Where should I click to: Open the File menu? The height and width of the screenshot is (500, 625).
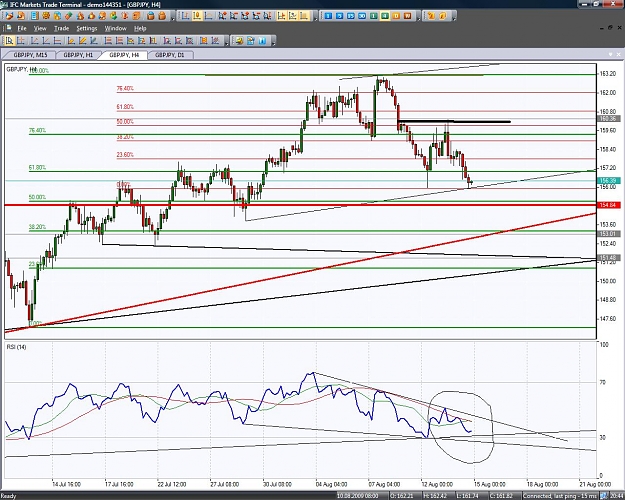(x=22, y=28)
